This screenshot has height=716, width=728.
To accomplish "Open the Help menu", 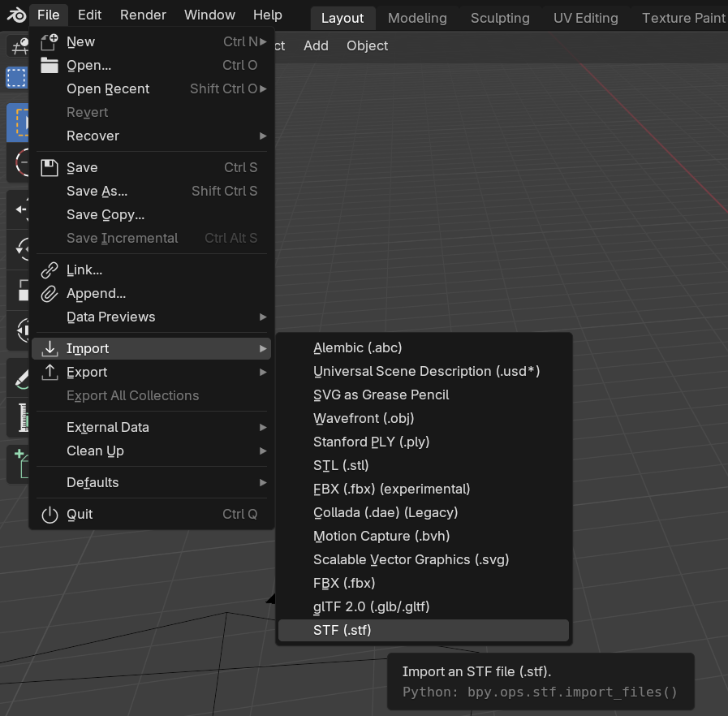I will tap(268, 15).
